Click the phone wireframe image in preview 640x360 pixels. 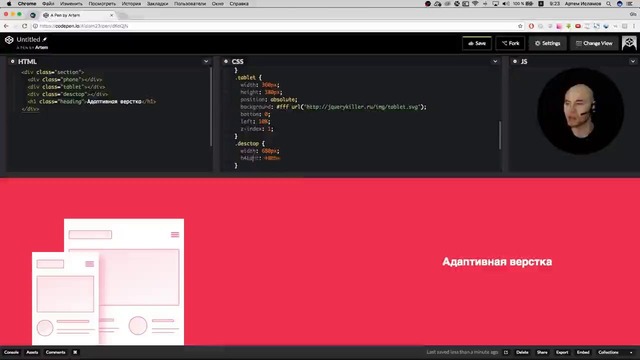pyautogui.click(x=65, y=298)
